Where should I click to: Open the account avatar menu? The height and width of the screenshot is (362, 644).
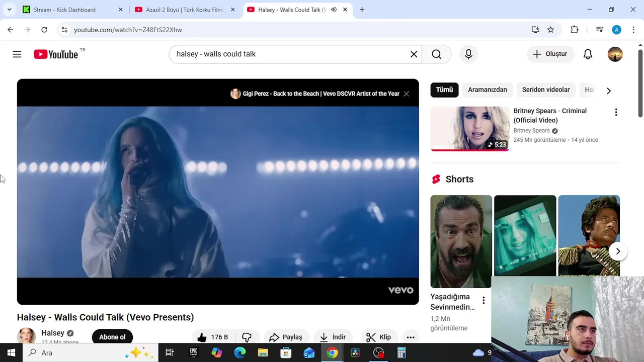[x=615, y=54]
